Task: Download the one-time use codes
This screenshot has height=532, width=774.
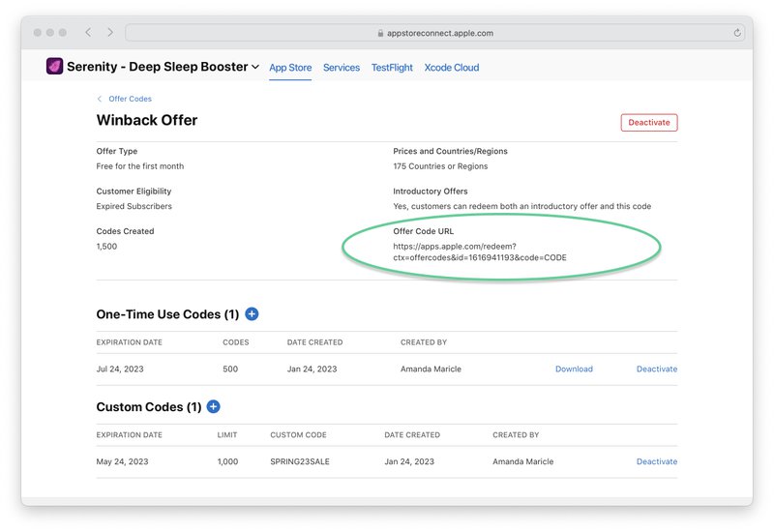Action: point(574,369)
